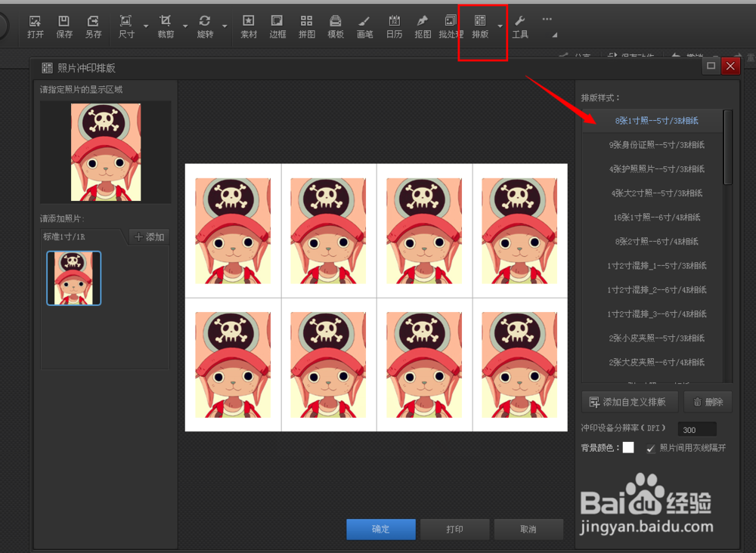
Task: Select 8张2寸照--6寸/4R相纸 layout
Action: click(x=652, y=241)
